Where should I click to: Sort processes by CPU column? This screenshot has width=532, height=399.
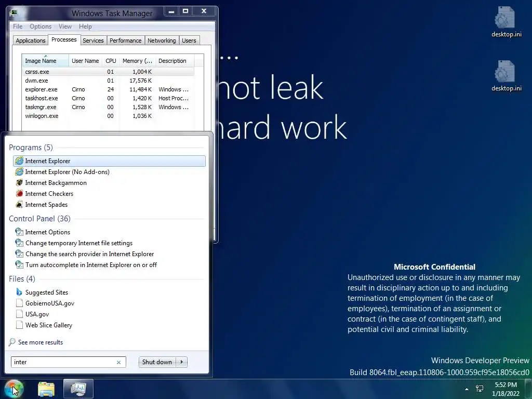[x=111, y=61]
